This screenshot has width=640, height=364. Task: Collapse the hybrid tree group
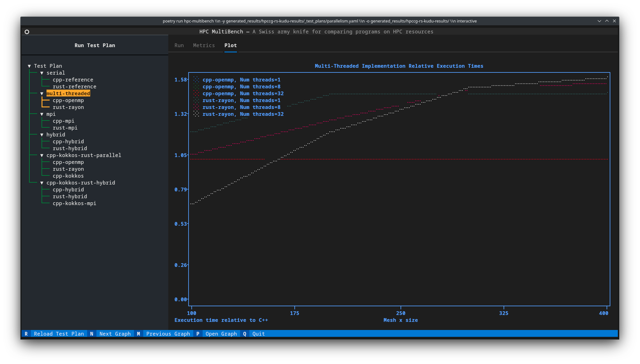click(42, 135)
